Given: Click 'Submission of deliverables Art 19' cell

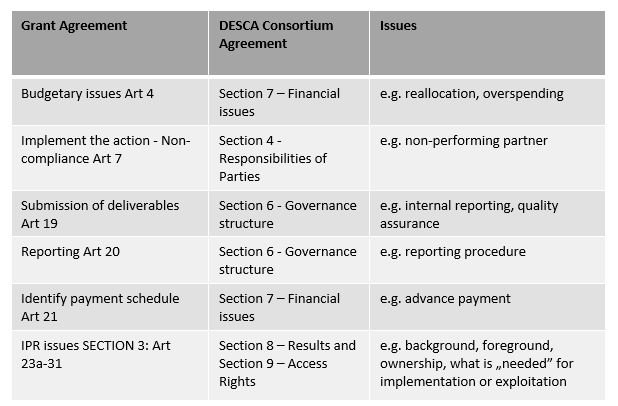Looking at the screenshot, I should point(100,214).
